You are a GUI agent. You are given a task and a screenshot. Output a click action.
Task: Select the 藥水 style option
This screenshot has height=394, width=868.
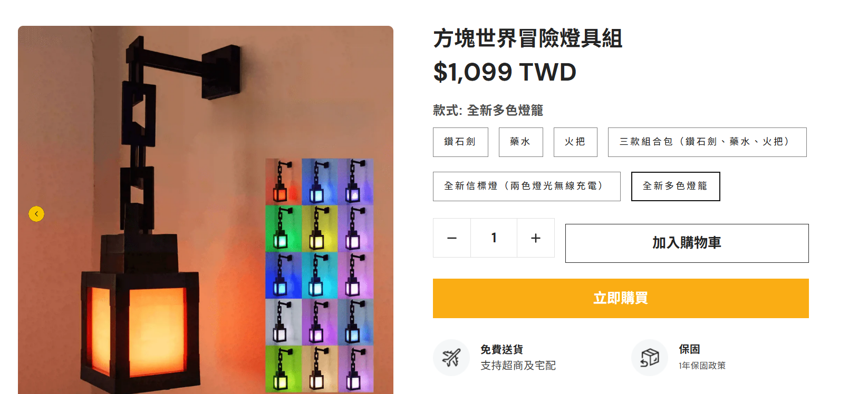521,142
